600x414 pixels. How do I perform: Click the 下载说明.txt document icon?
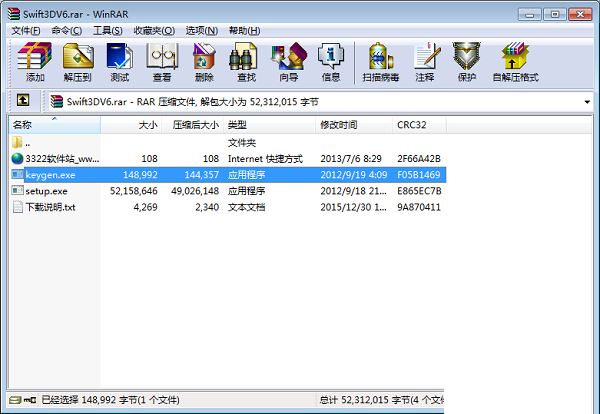tap(17, 207)
